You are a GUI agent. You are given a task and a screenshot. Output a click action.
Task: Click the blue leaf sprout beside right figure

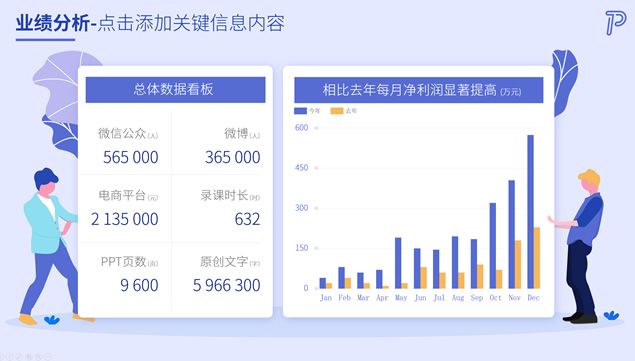click(611, 315)
